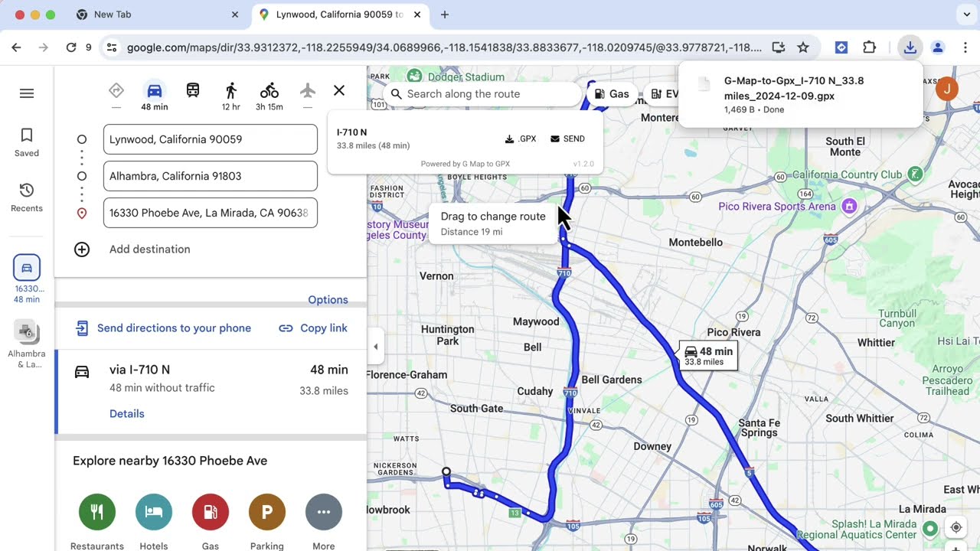
Task: Open route Options
Action: coord(328,300)
